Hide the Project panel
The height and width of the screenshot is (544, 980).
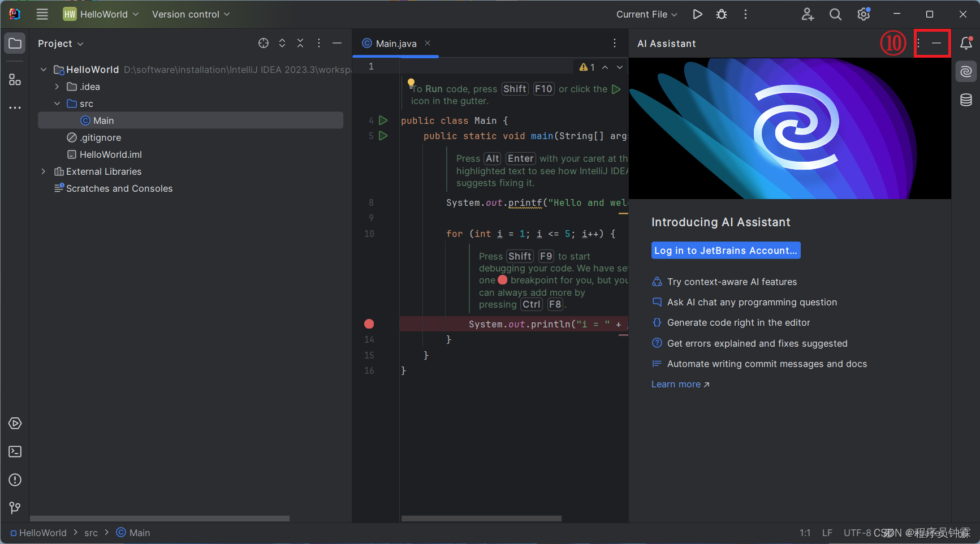337,43
